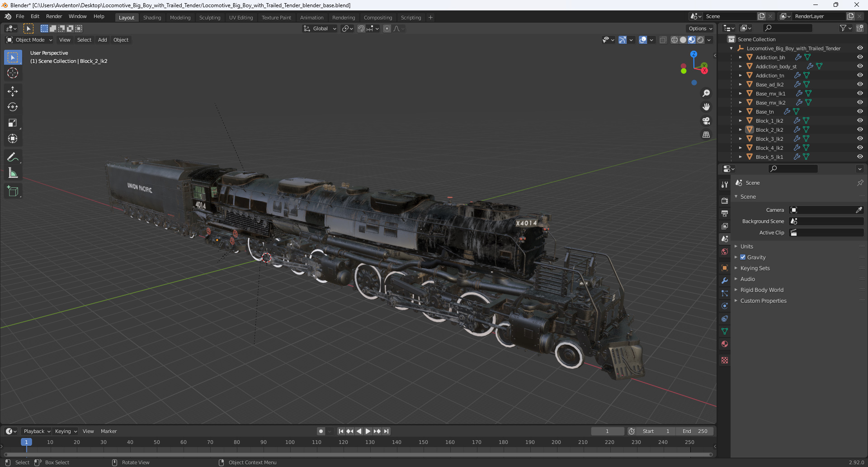Open the Modifiers properties tab
The height and width of the screenshot is (467, 868).
[725, 281]
